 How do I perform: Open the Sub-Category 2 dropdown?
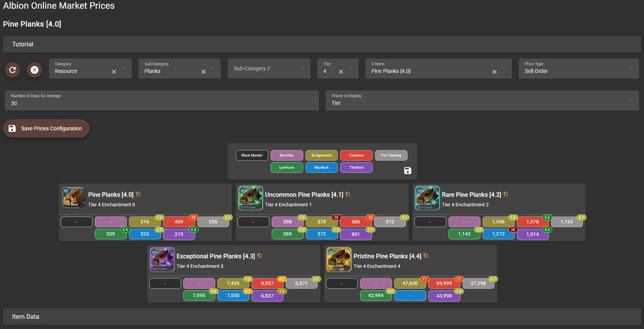tap(269, 69)
